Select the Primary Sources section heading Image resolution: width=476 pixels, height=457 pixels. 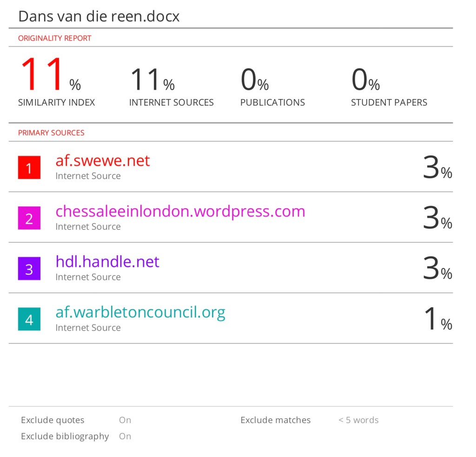51,133
